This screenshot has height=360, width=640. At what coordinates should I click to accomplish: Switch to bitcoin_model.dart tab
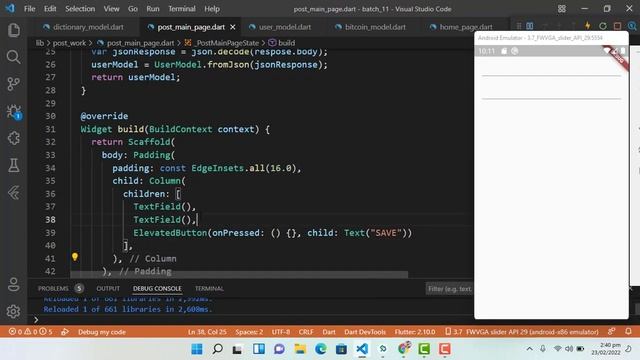(371, 27)
